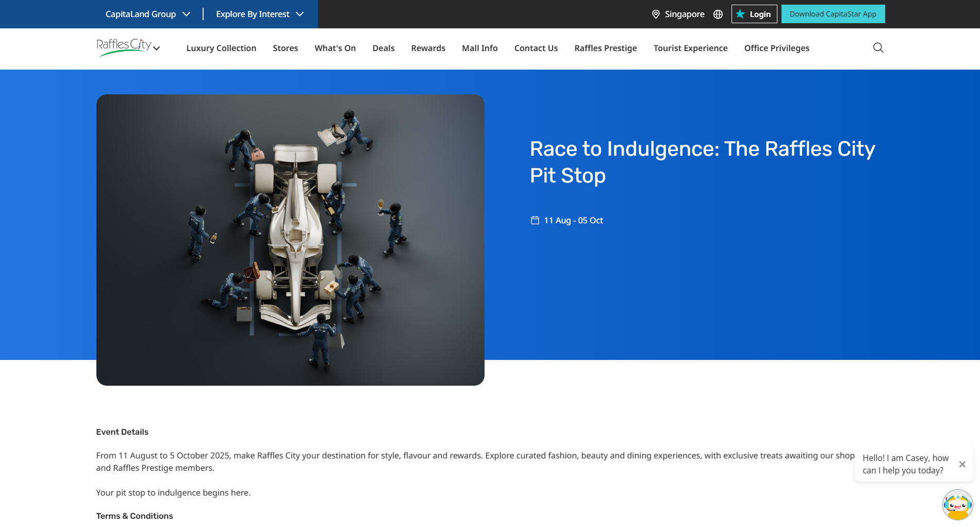Click the F1 pit stop event image
The image size is (980, 527).
(x=290, y=240)
